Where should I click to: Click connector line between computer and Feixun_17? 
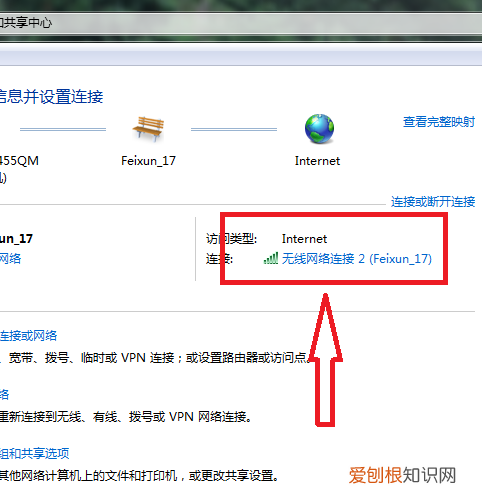click(x=63, y=129)
